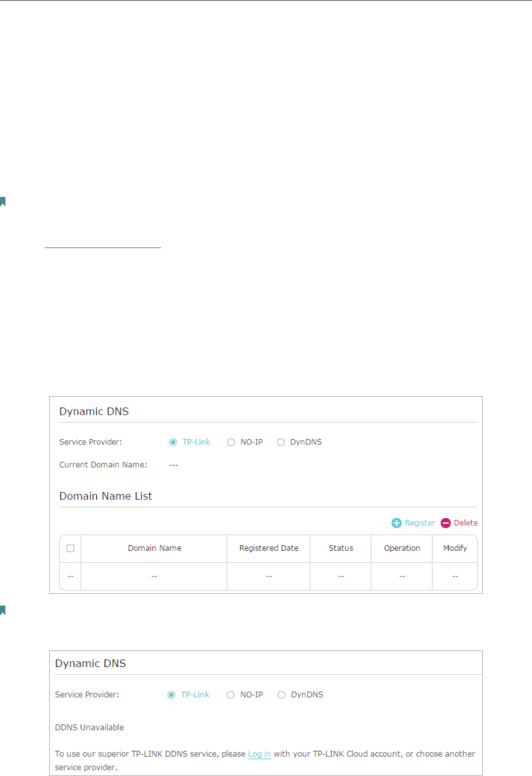The image size is (532, 776).
Task: Click the Status column header
Action: [341, 548]
